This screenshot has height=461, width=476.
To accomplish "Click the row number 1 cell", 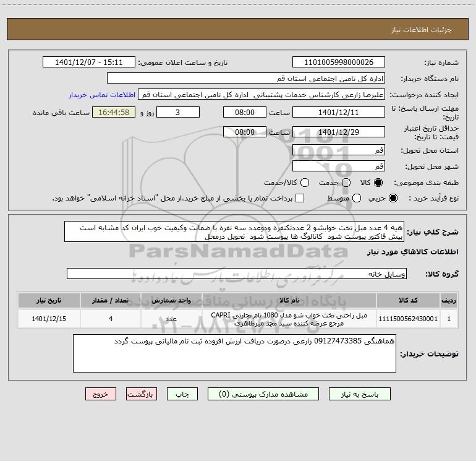I will 449,319.
